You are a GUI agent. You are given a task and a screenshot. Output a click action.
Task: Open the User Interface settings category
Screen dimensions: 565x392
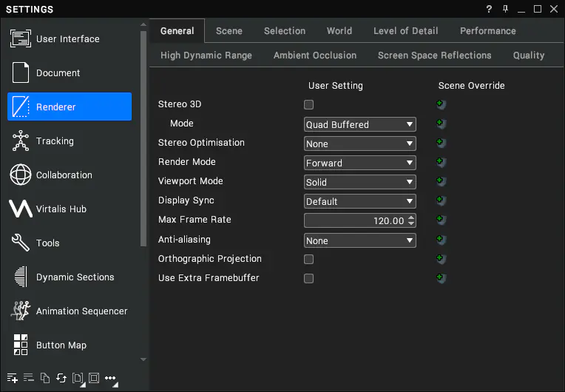(70, 39)
